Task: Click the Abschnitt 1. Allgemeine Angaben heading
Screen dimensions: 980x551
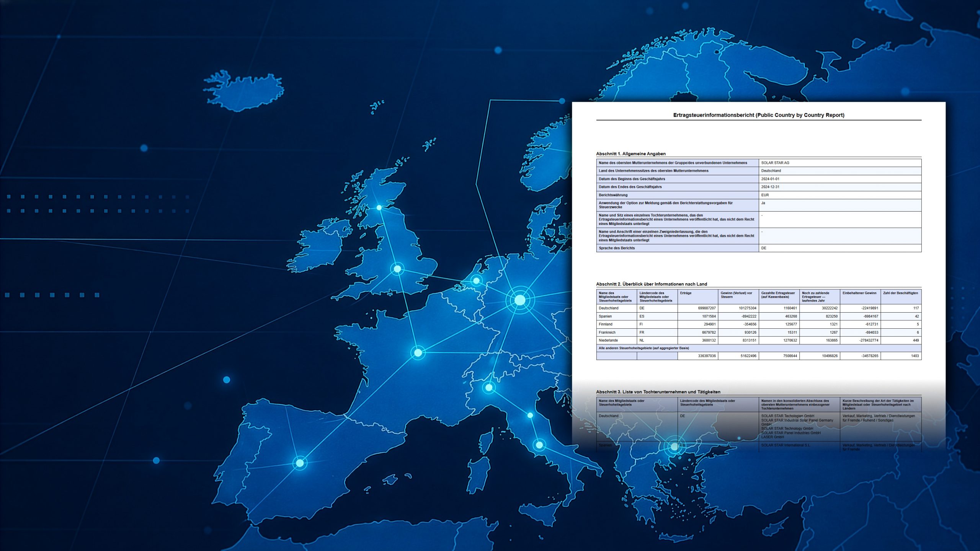Action: click(x=630, y=154)
